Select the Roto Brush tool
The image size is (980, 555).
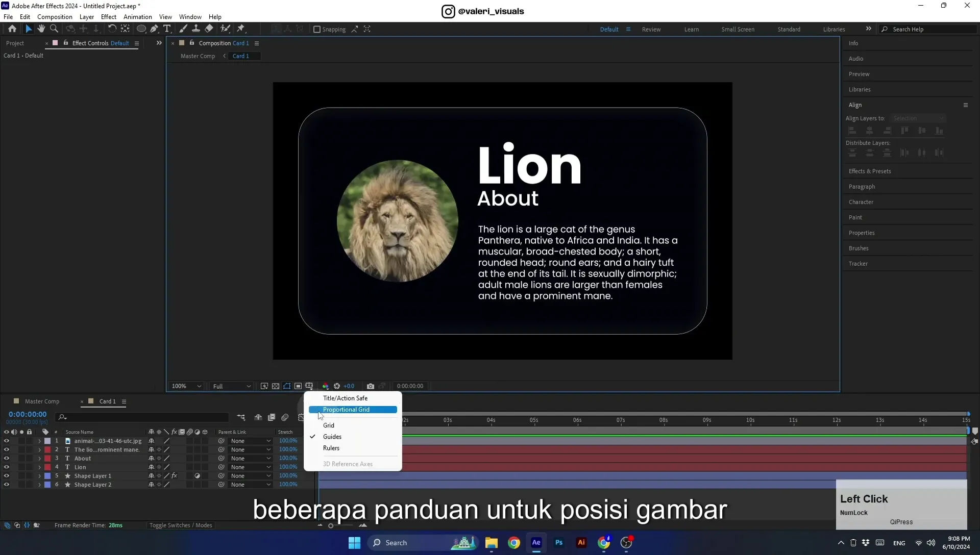point(225,29)
